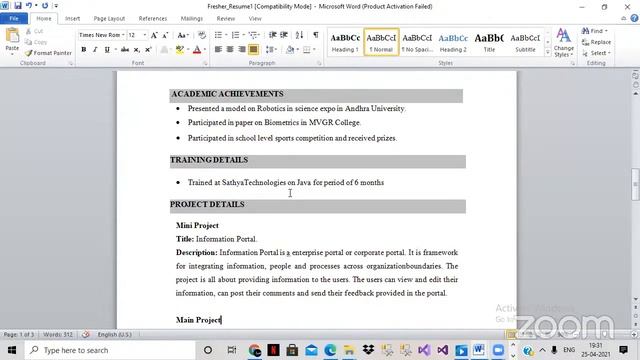The height and width of the screenshot is (360, 640).
Task: Align text right
Action: [x=242, y=49]
